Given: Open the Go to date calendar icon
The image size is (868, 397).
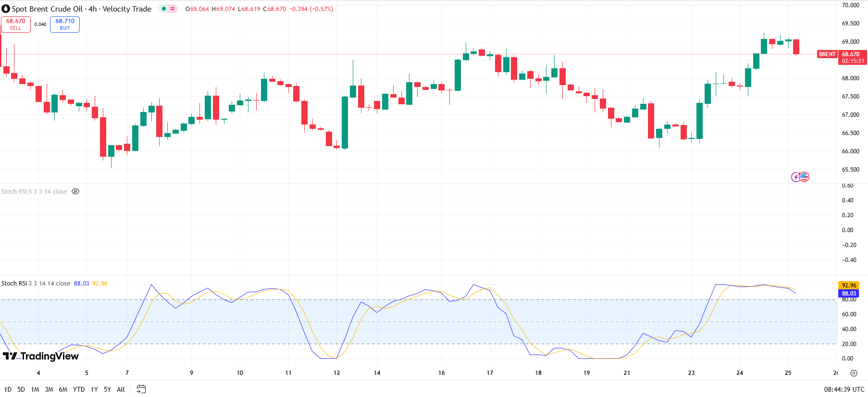Looking at the screenshot, I should [x=141, y=389].
